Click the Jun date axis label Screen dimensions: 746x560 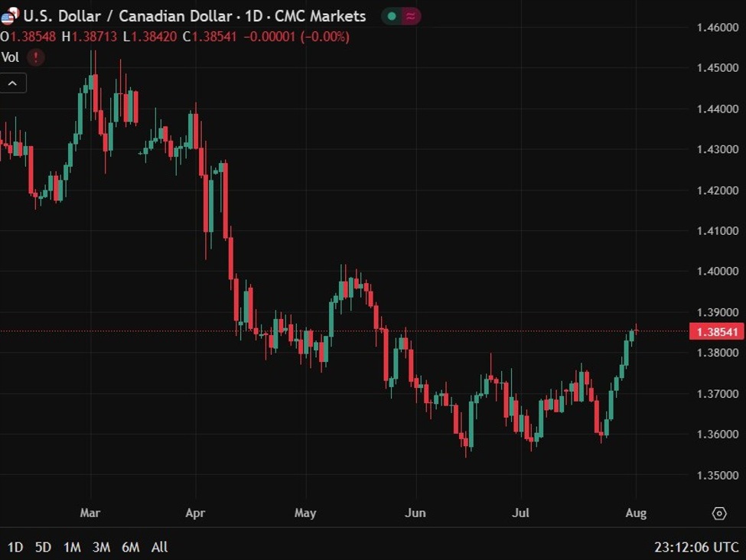click(415, 513)
